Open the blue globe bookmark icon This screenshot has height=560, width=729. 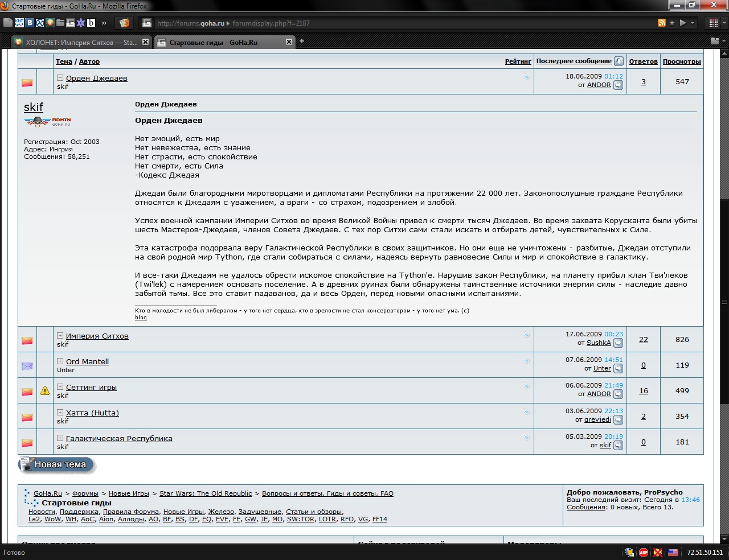pyautogui.click(x=40, y=23)
